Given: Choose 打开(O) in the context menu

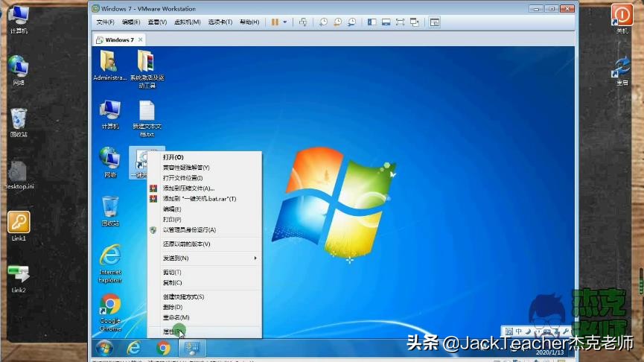Looking at the screenshot, I should click(x=205, y=157).
